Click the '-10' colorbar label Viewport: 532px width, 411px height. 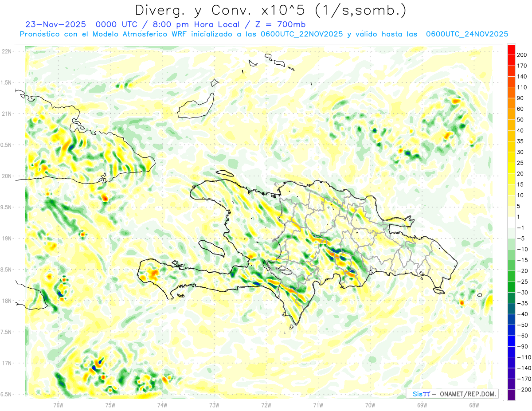tap(522, 249)
